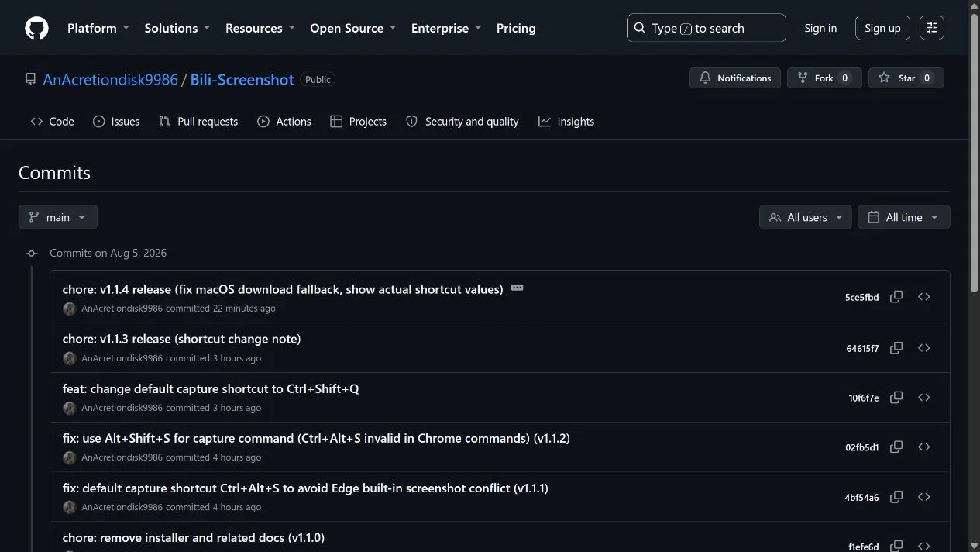Open the Ctrl+Shift+Q shortcut commit title
This screenshot has width=980, height=552.
(x=211, y=388)
